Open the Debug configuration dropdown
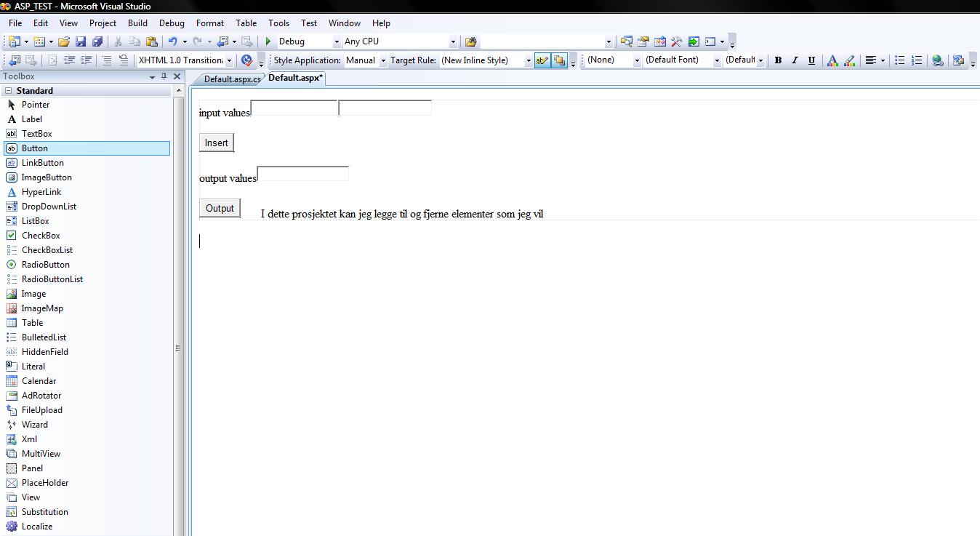Image resolution: width=980 pixels, height=536 pixels. (x=336, y=41)
